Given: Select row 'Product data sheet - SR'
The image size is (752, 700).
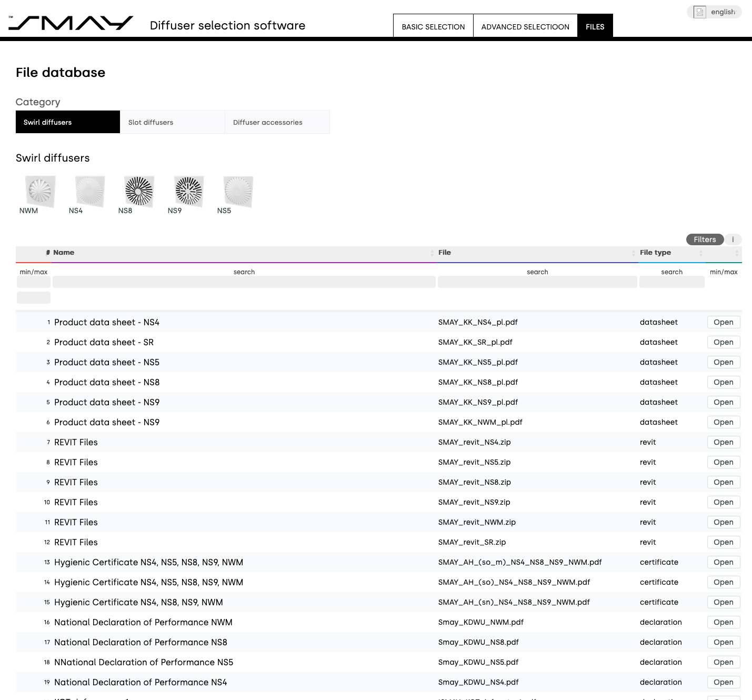Looking at the screenshot, I should [379, 342].
